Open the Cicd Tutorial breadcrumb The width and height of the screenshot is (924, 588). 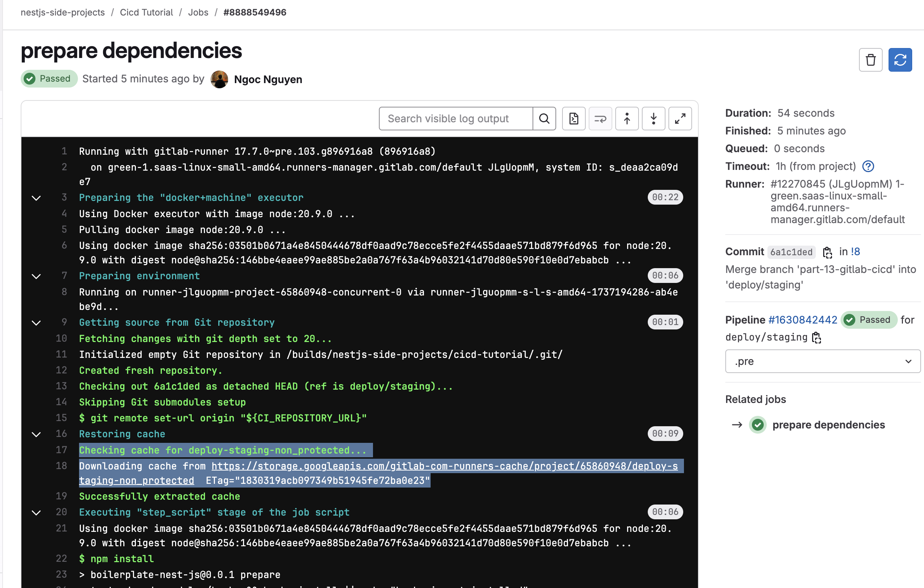point(146,12)
